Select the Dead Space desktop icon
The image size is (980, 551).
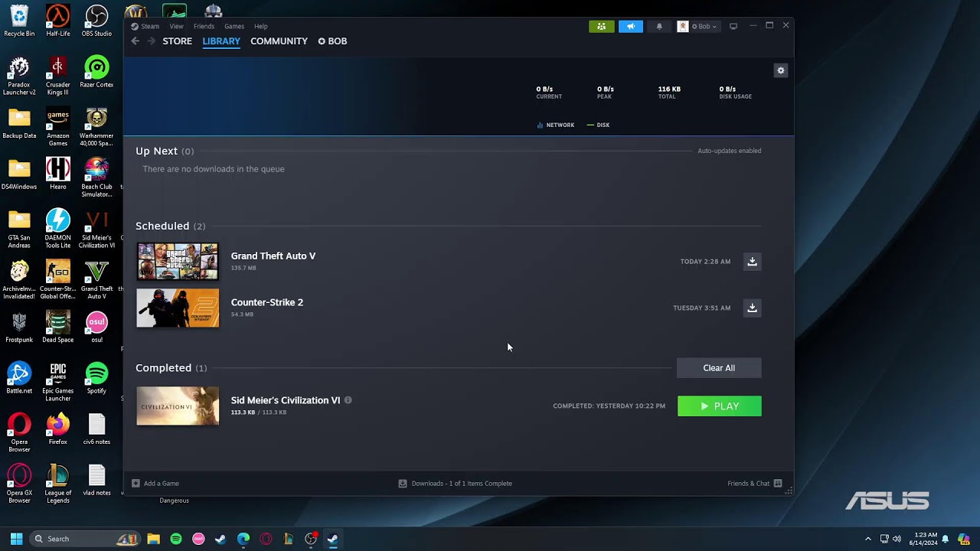point(58,326)
